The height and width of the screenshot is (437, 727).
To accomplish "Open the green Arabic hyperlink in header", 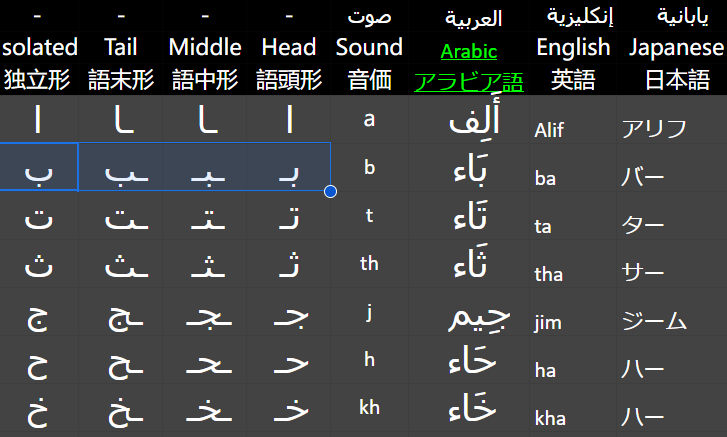I will pos(470,51).
